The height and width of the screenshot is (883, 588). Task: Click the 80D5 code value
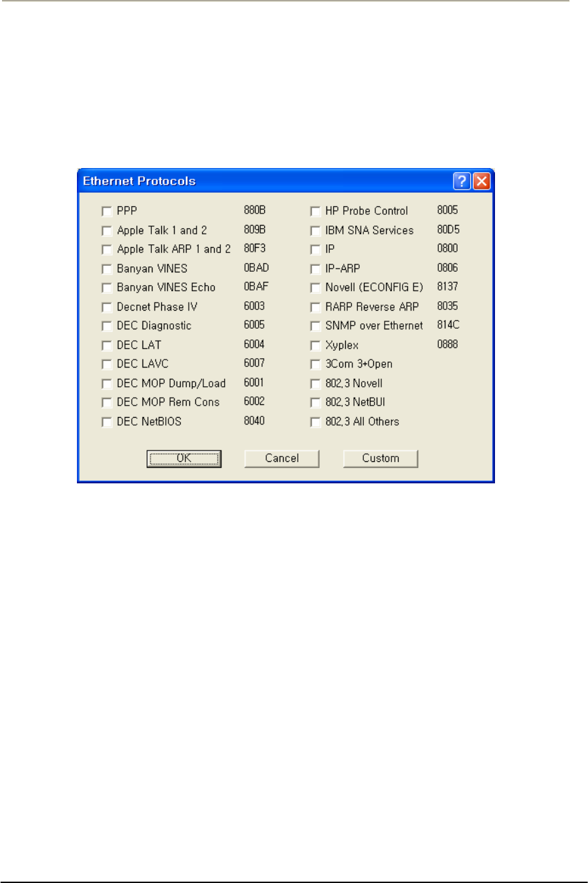pyautogui.click(x=448, y=229)
